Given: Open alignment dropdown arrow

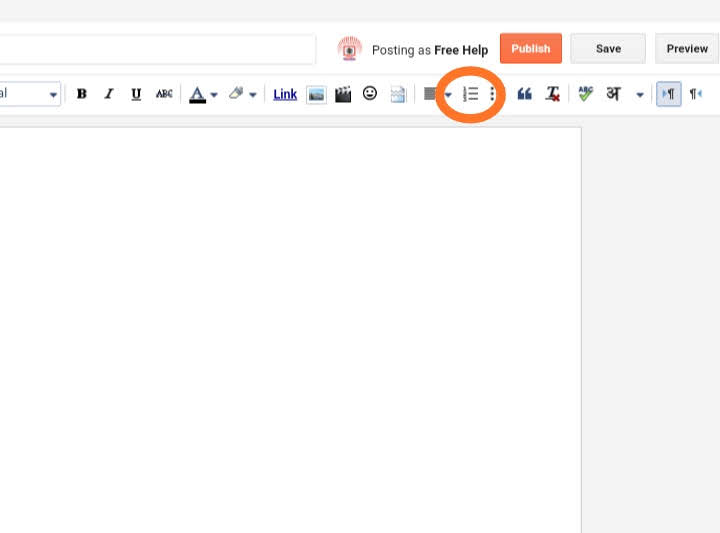Looking at the screenshot, I should click(x=448, y=95).
